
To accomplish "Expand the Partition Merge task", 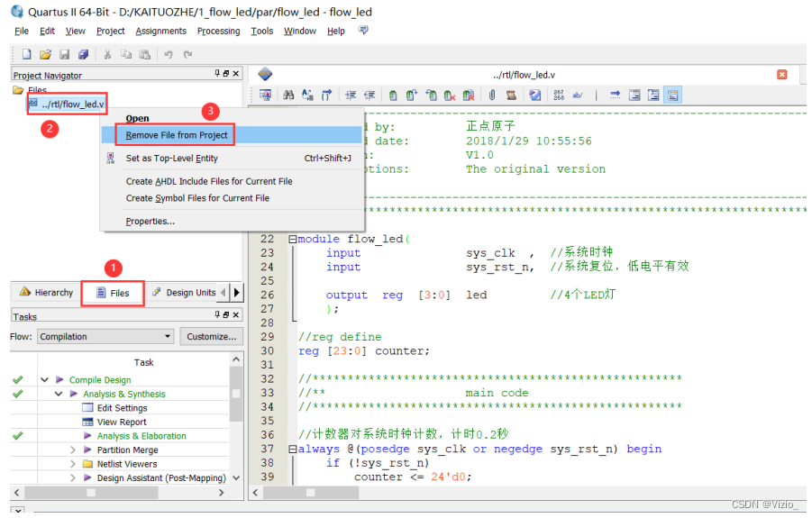I will 73,450.
